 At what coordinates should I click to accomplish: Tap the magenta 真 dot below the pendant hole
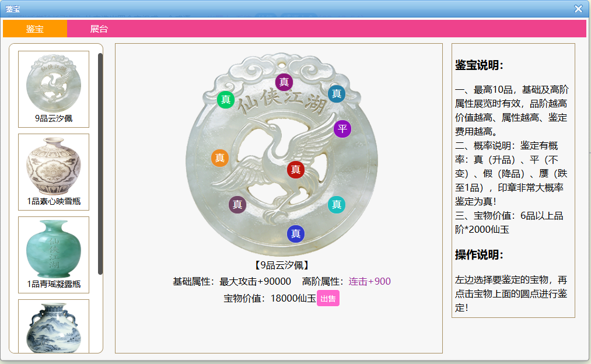[284, 82]
